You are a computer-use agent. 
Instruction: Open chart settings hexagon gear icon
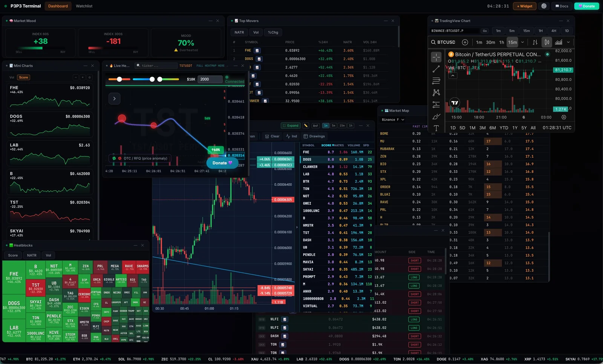point(564,117)
